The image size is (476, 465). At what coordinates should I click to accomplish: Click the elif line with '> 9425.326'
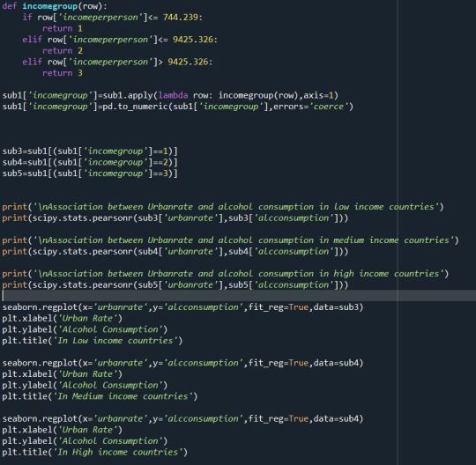coord(117,62)
